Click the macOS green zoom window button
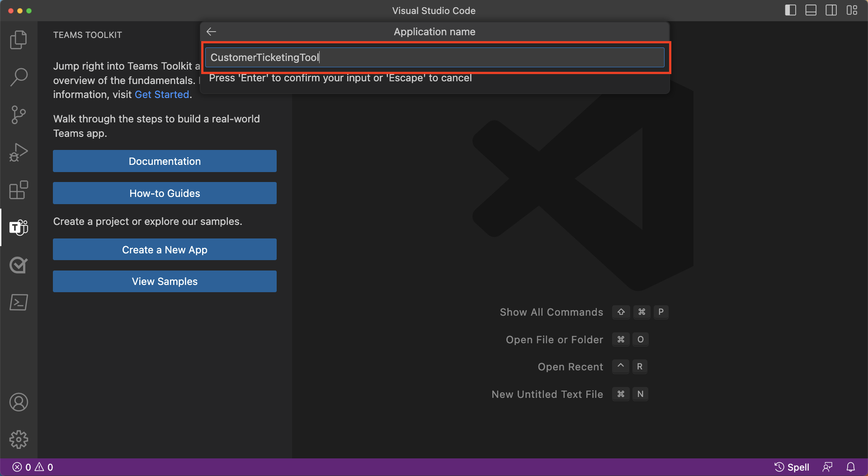Screen dimensions: 868x476 pyautogui.click(x=29, y=10)
